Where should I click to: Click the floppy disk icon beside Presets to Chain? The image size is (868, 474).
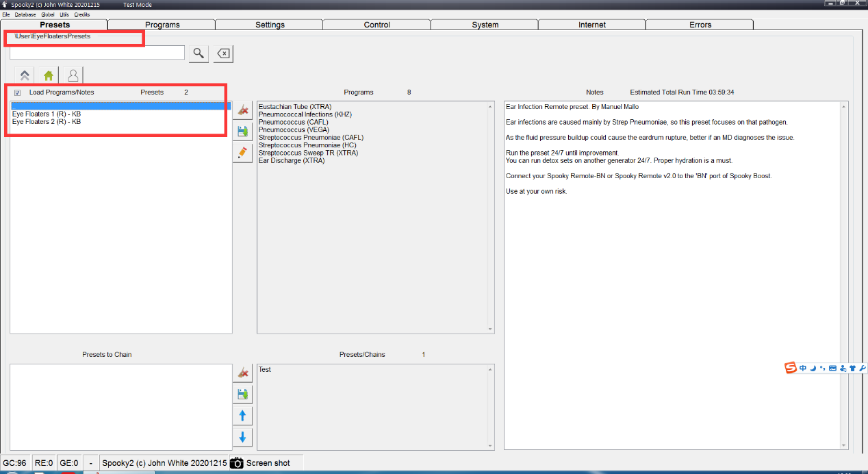click(242, 395)
